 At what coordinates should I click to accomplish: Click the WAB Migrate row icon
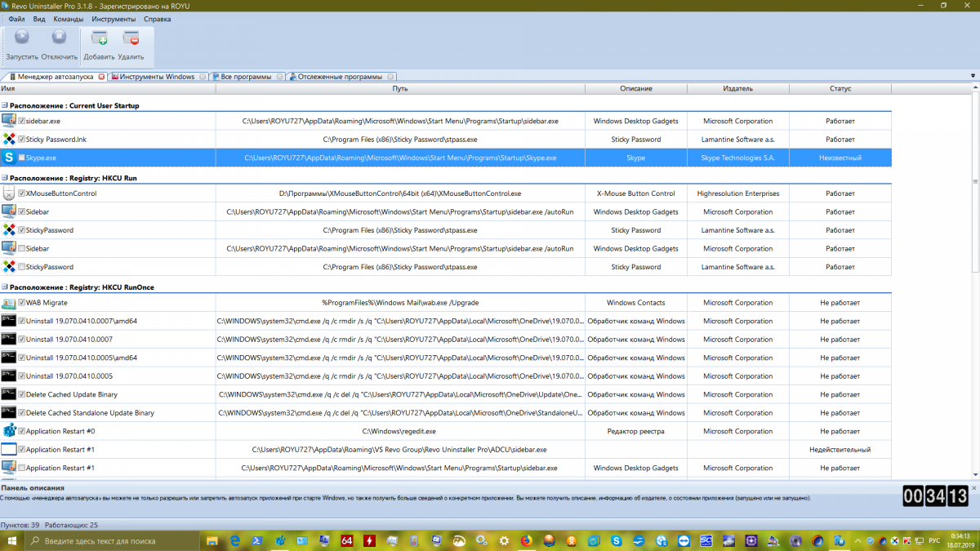point(9,303)
